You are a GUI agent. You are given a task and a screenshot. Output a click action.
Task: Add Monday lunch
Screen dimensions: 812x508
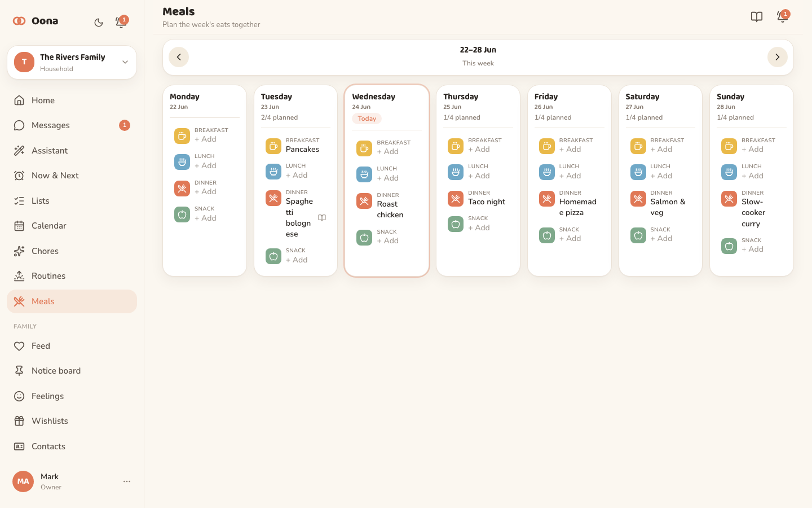coord(205,166)
